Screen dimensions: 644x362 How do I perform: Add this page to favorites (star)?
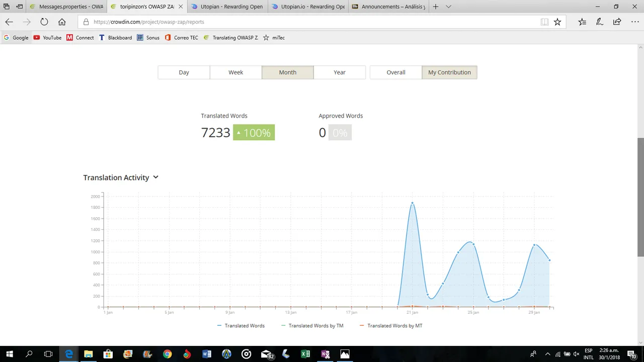(x=557, y=22)
